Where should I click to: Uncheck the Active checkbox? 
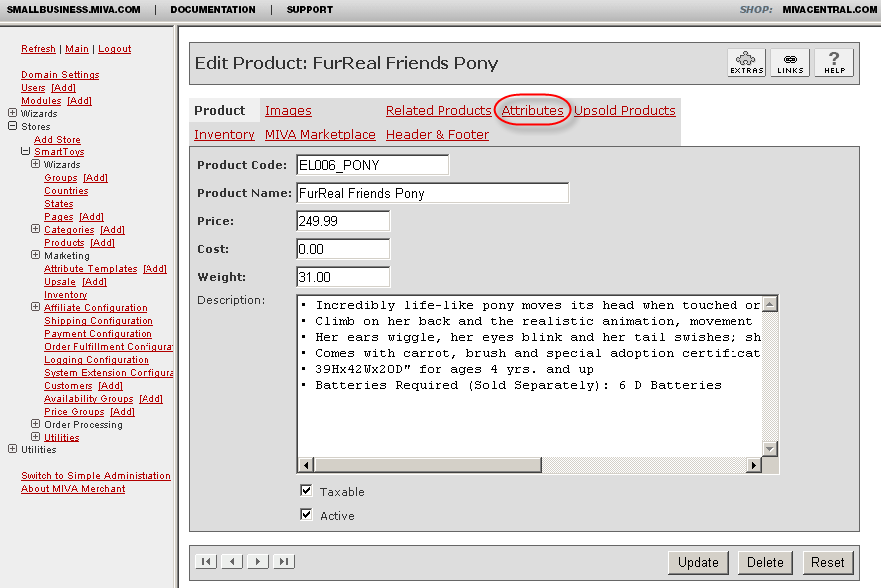click(306, 515)
